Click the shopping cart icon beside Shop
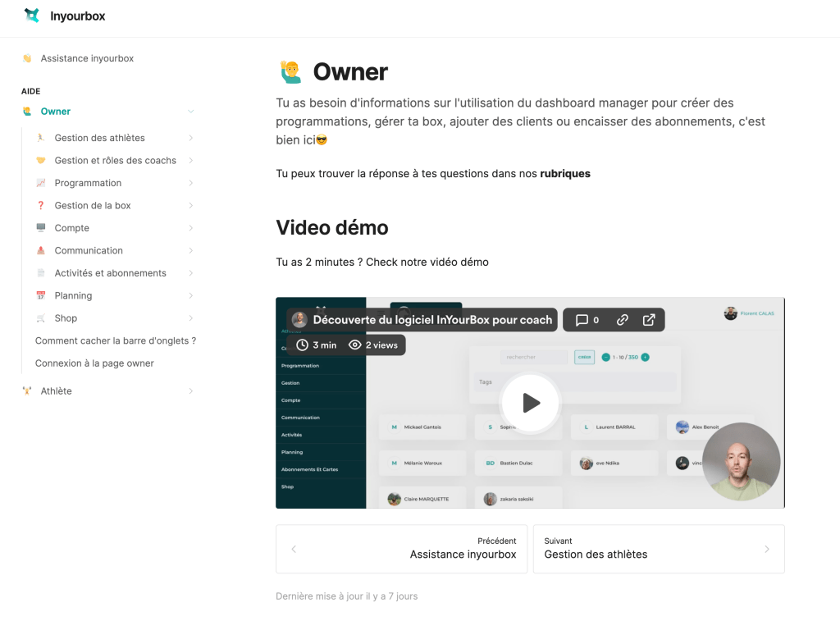Viewport: 840px width, 621px height. click(x=41, y=318)
